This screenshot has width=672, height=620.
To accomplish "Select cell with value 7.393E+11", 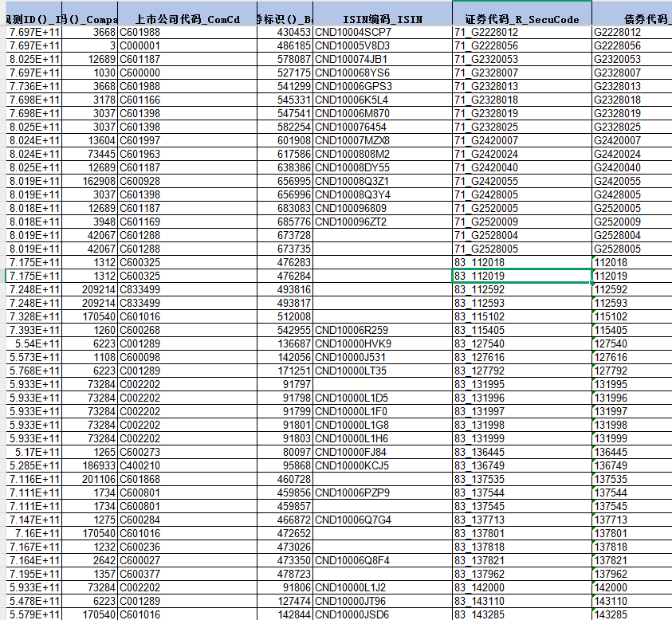I will 33,330.
